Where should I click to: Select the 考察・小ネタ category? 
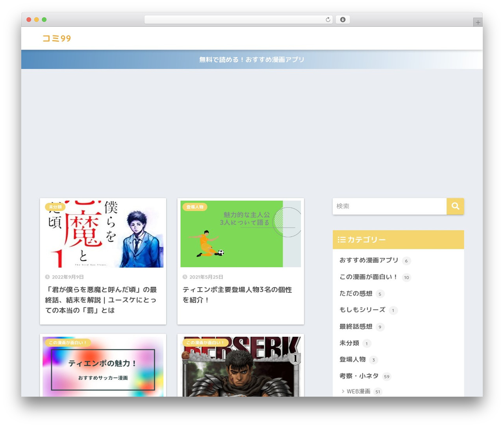tap(359, 376)
